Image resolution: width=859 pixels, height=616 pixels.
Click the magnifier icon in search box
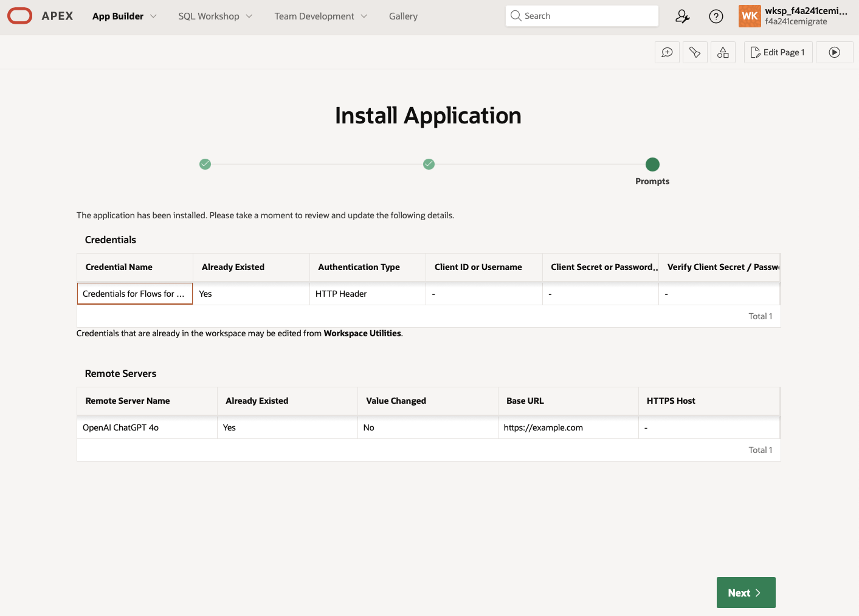[516, 16]
